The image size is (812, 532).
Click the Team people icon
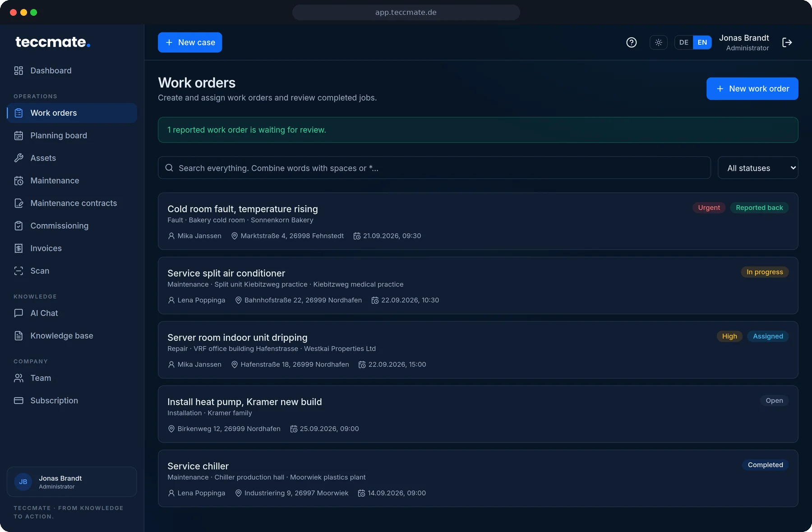(x=18, y=378)
